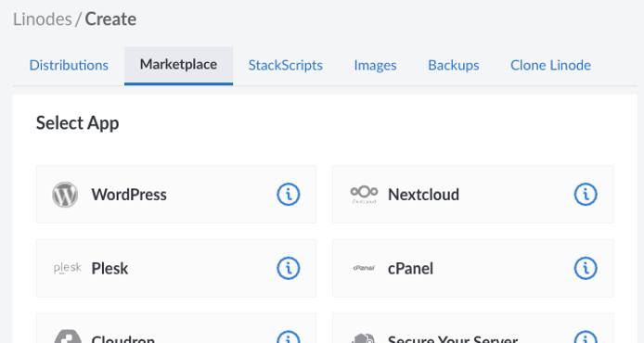This screenshot has width=644, height=343.
Task: Select the WordPress app card
Action: point(175,195)
